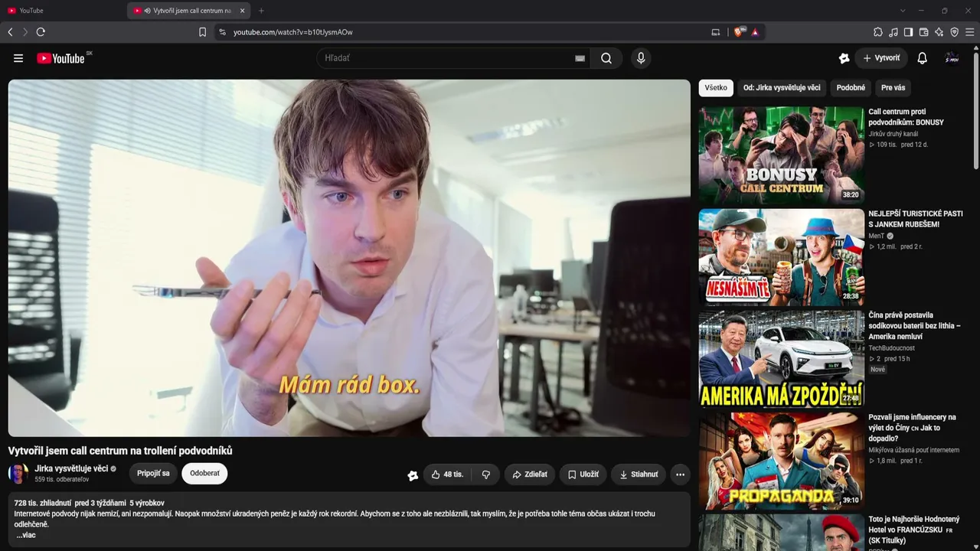The image size is (980, 551).
Task: Open the account avatar menu
Action: [952, 58]
